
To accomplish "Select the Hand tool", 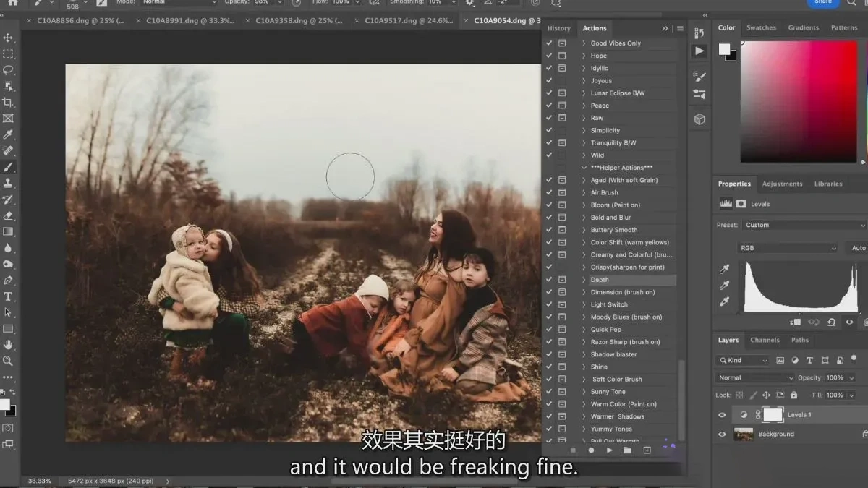I will [x=8, y=344].
